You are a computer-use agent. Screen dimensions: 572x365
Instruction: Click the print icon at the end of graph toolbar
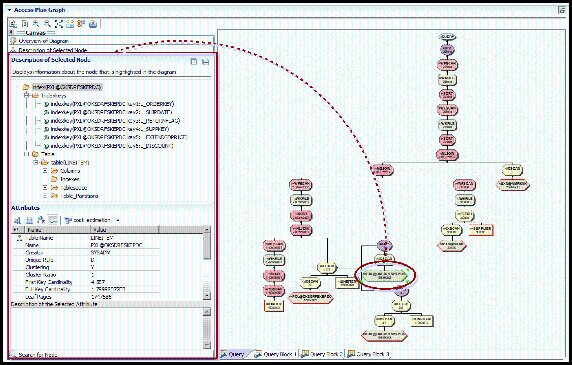[93, 24]
